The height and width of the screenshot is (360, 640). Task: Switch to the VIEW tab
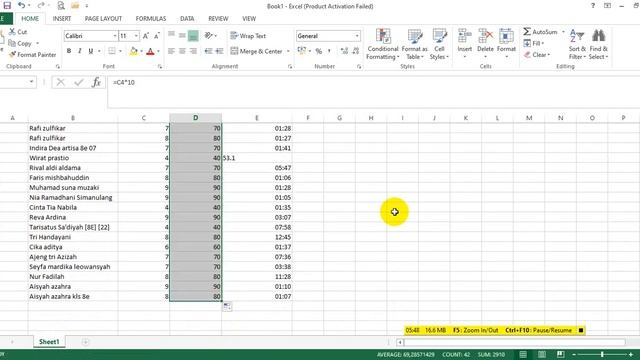pos(249,18)
